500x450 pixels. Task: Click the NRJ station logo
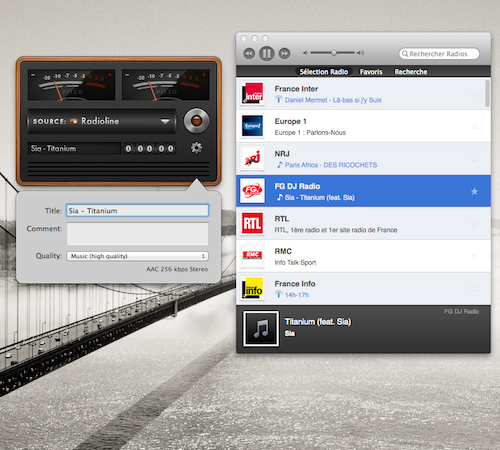point(252,158)
